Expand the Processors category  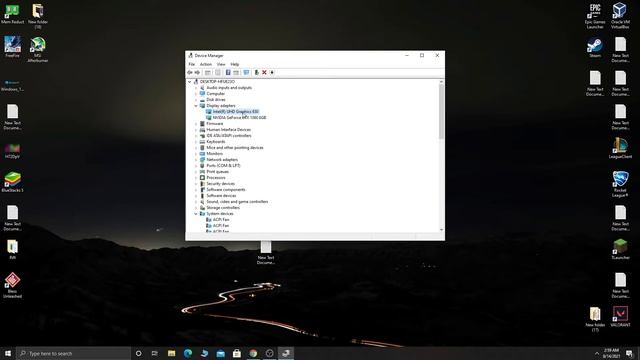(196, 178)
